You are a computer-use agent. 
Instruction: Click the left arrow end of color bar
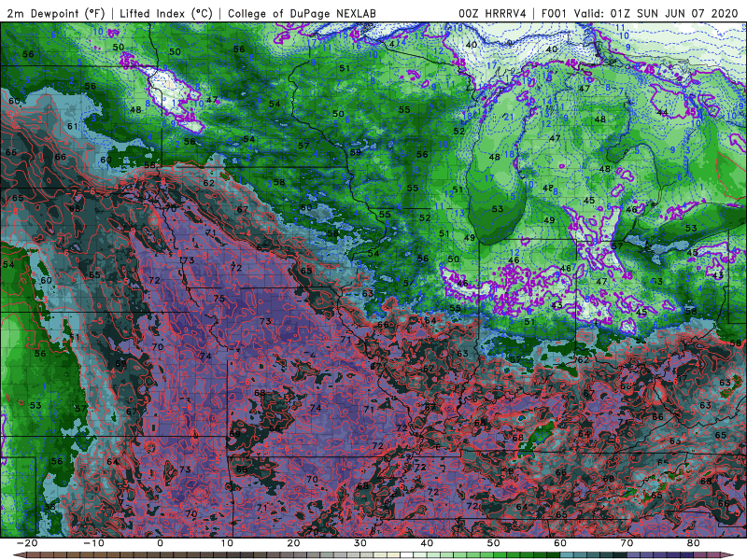coord(19,555)
